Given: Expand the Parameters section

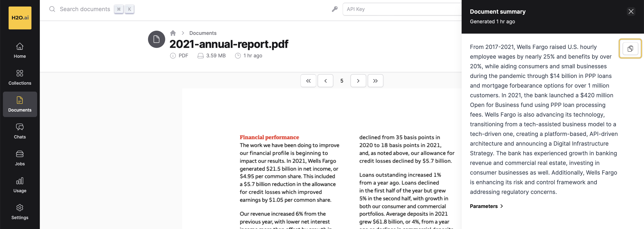Looking at the screenshot, I should pyautogui.click(x=486, y=206).
